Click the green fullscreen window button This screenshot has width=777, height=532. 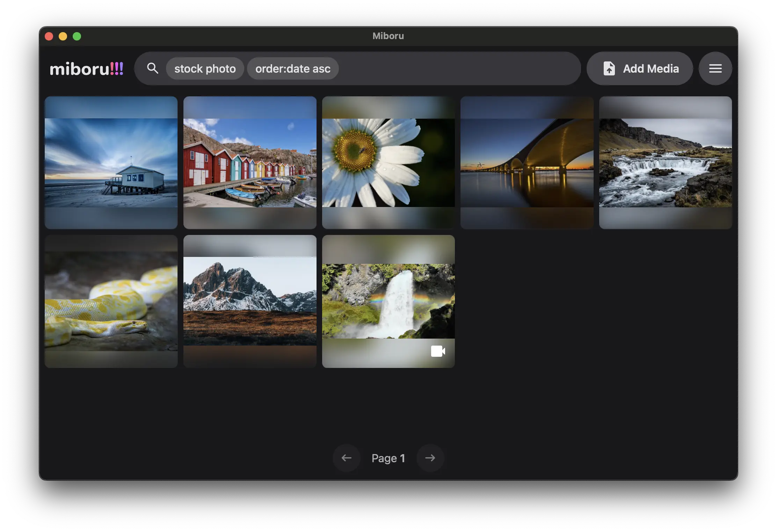point(77,36)
